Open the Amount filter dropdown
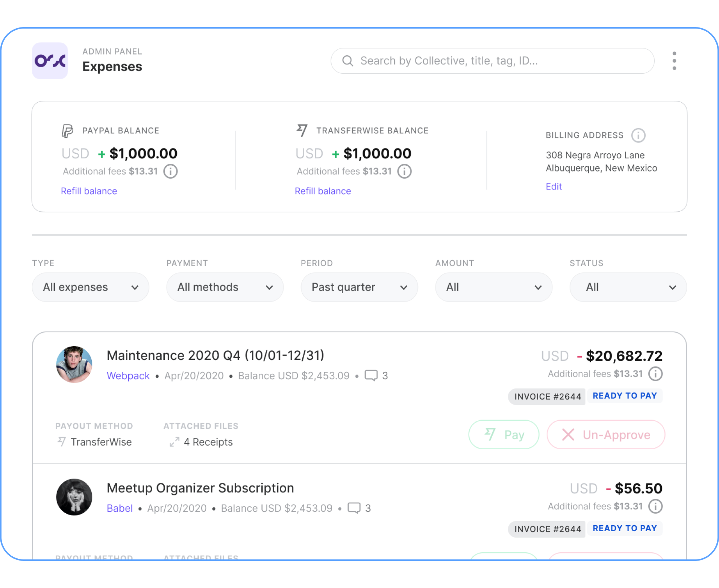Image resolution: width=719 pixels, height=588 pixels. click(x=493, y=287)
